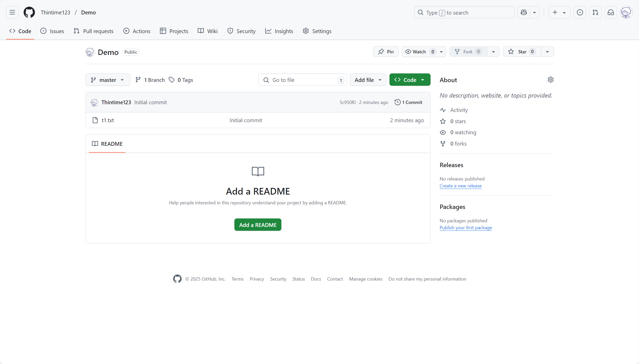Click the Add a README button
Image resolution: width=639 pixels, height=364 pixels.
pos(258,225)
